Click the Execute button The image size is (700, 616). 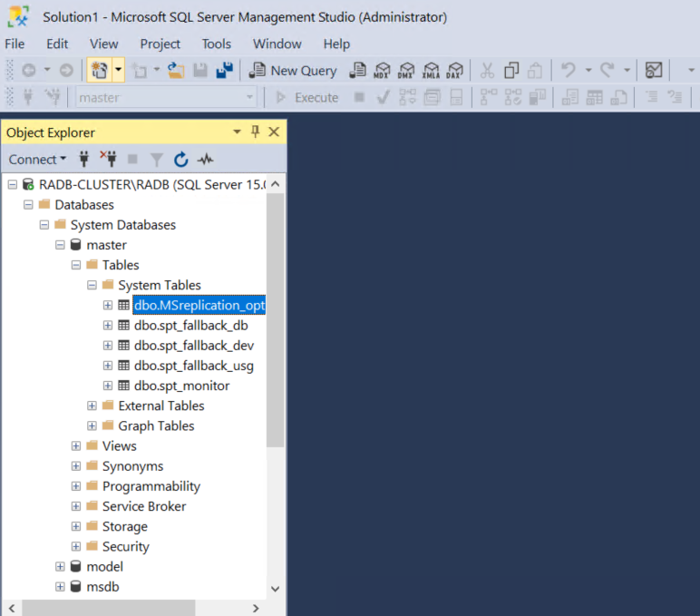[x=307, y=97]
